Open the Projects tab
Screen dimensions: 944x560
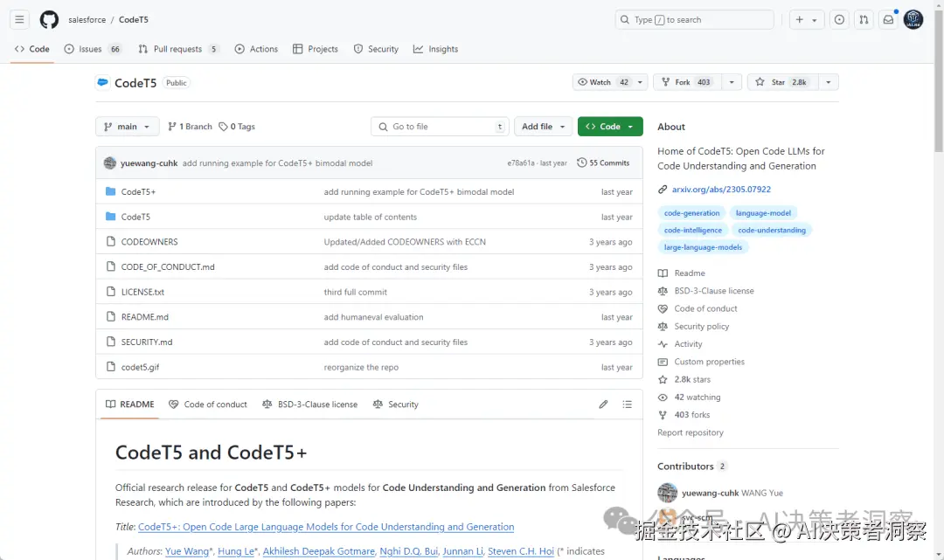pyautogui.click(x=316, y=49)
